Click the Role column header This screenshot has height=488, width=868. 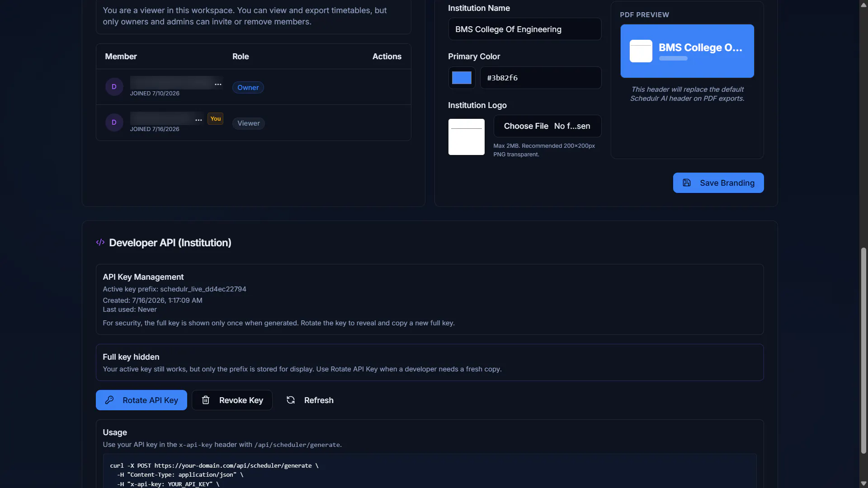coord(241,56)
